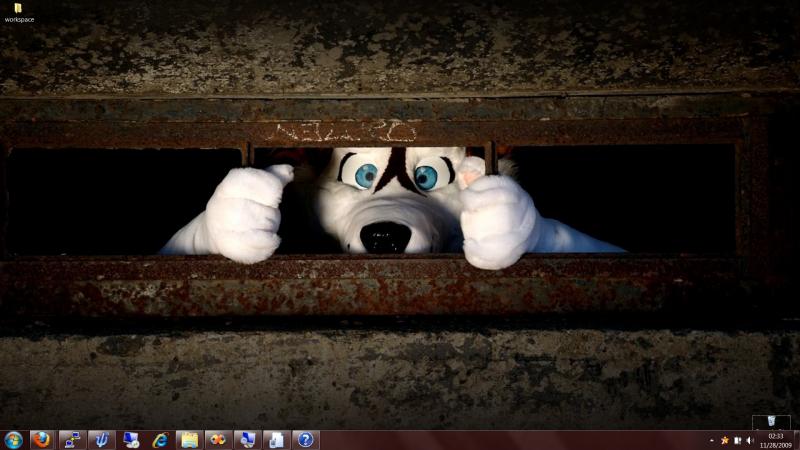Click the documents icon left of Help
Viewport: 800px width, 450px height.
tap(276, 440)
